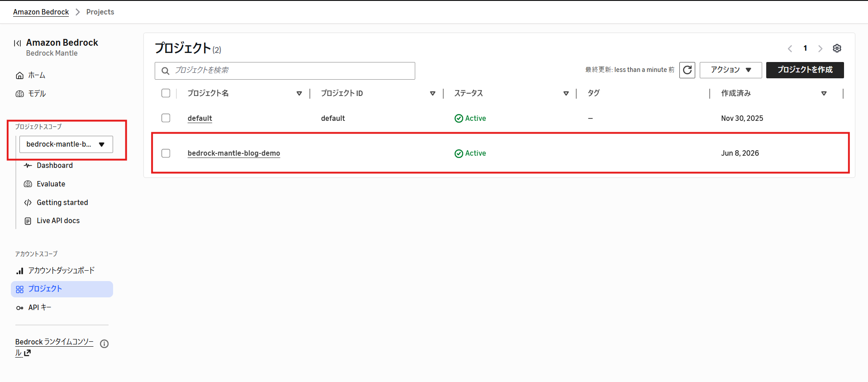868x382 pixels.
Task: Click the プロジェクトを作成 button
Action: (x=805, y=70)
